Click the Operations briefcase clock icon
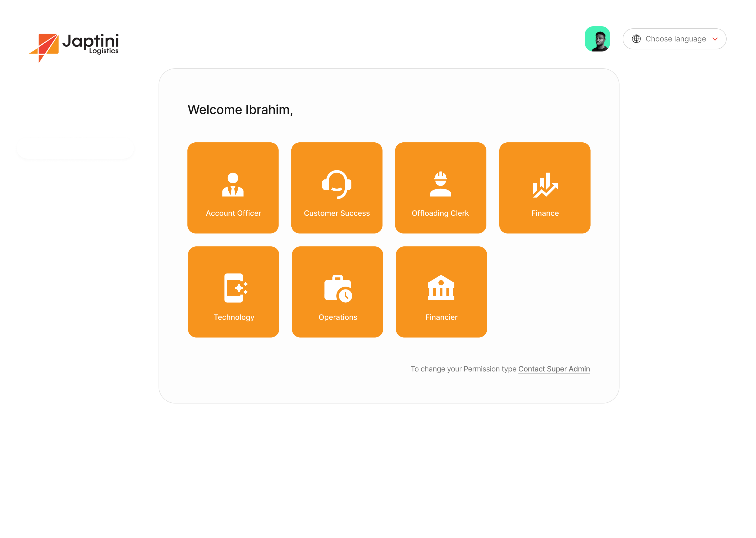This screenshot has height=538, width=756. coord(338,288)
